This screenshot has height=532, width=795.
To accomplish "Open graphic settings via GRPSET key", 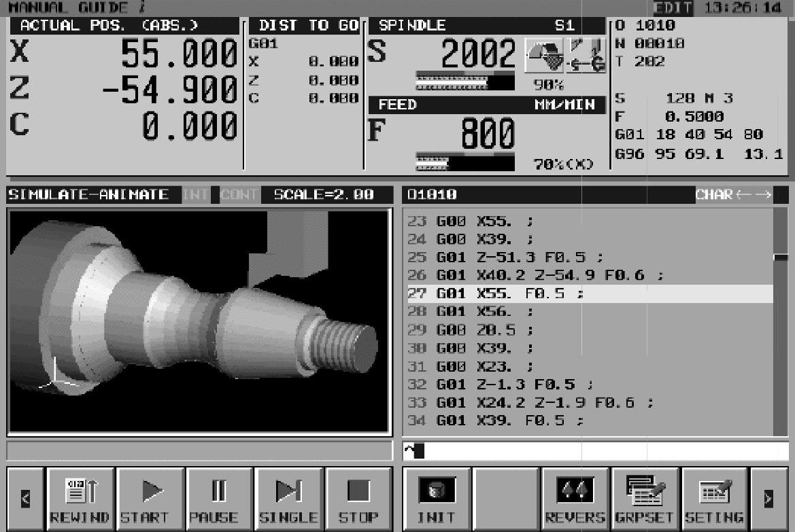I will pos(645,499).
